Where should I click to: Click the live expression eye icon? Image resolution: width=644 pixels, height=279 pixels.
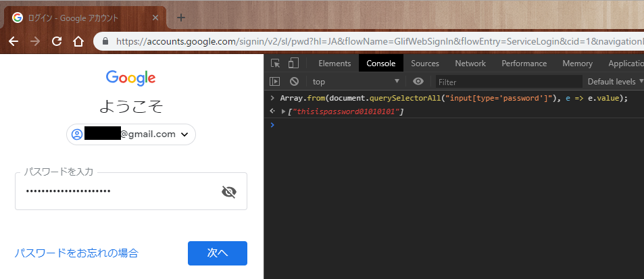pos(418,82)
